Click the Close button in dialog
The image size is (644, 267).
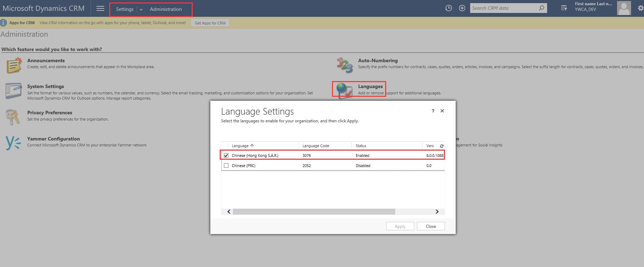pyautogui.click(x=431, y=226)
